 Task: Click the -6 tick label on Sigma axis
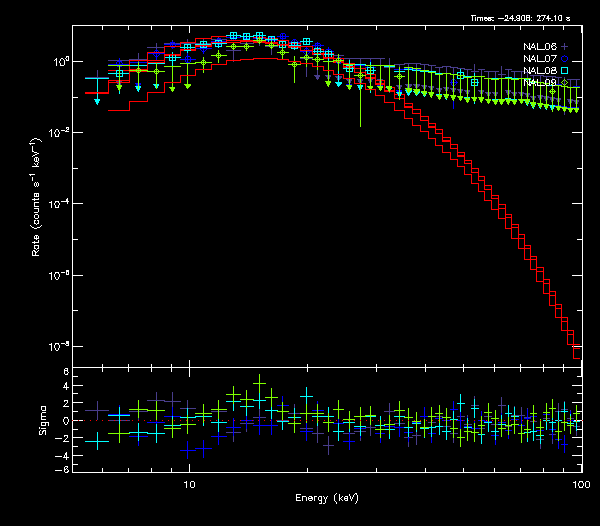click(x=61, y=469)
